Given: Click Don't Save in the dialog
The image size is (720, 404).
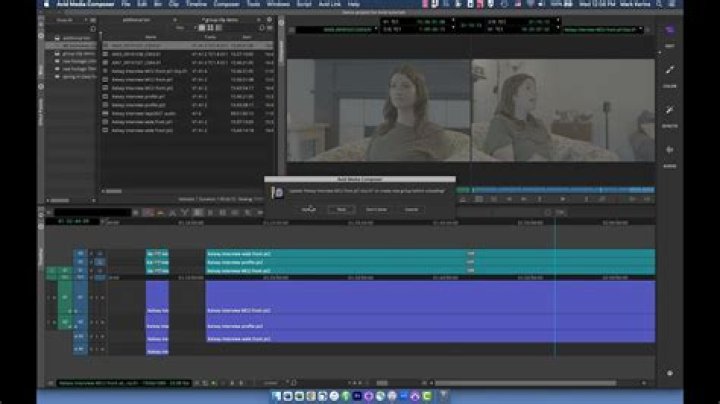Looking at the screenshot, I should click(x=376, y=209).
